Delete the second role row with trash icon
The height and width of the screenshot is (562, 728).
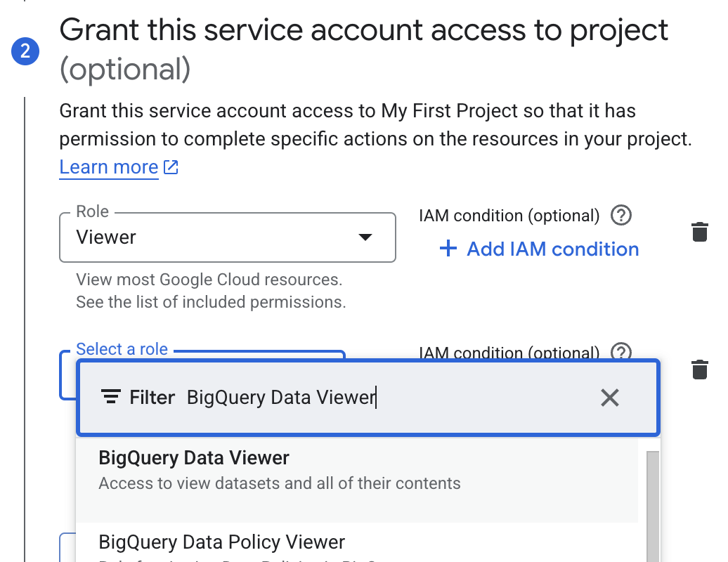click(x=700, y=370)
